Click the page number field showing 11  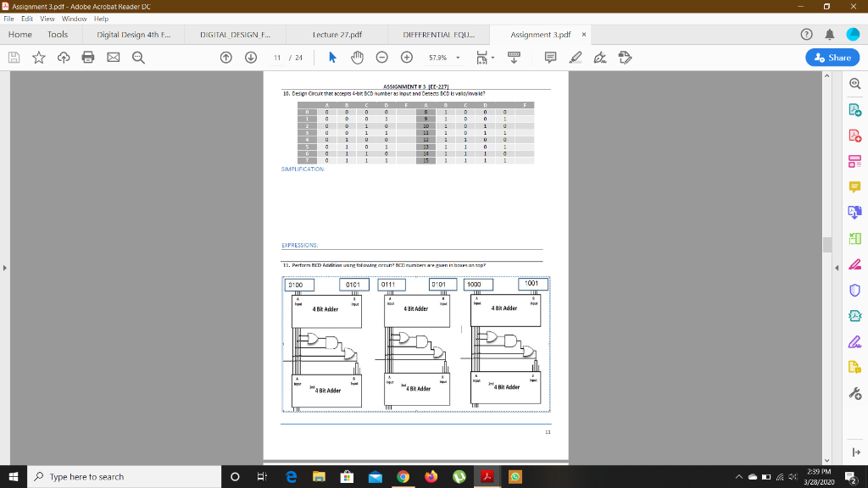pyautogui.click(x=277, y=58)
